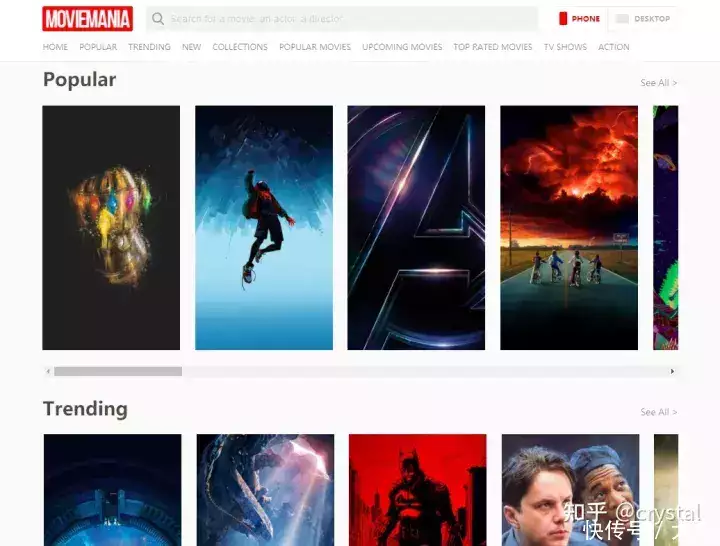Image resolution: width=720 pixels, height=546 pixels.
Task: Click the Popular row right scroll arrow
Action: (x=672, y=371)
